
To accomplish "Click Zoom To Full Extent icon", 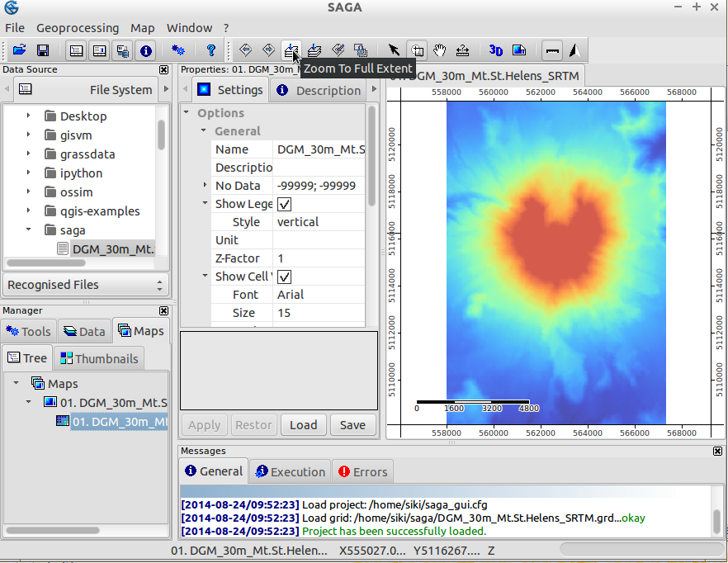I will pyautogui.click(x=291, y=50).
